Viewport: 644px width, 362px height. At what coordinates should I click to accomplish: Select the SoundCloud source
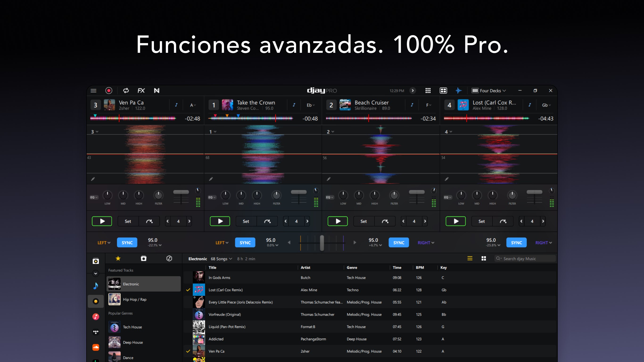click(x=96, y=347)
